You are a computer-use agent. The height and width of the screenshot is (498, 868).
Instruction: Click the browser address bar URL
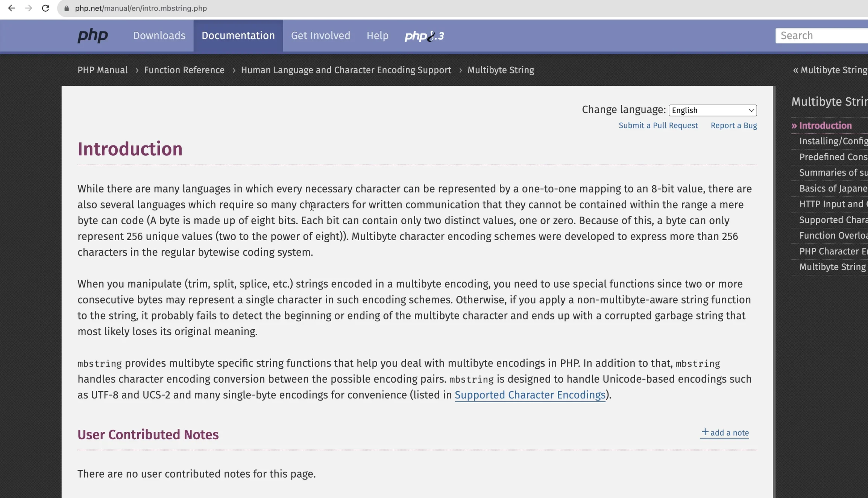pyautogui.click(x=141, y=8)
